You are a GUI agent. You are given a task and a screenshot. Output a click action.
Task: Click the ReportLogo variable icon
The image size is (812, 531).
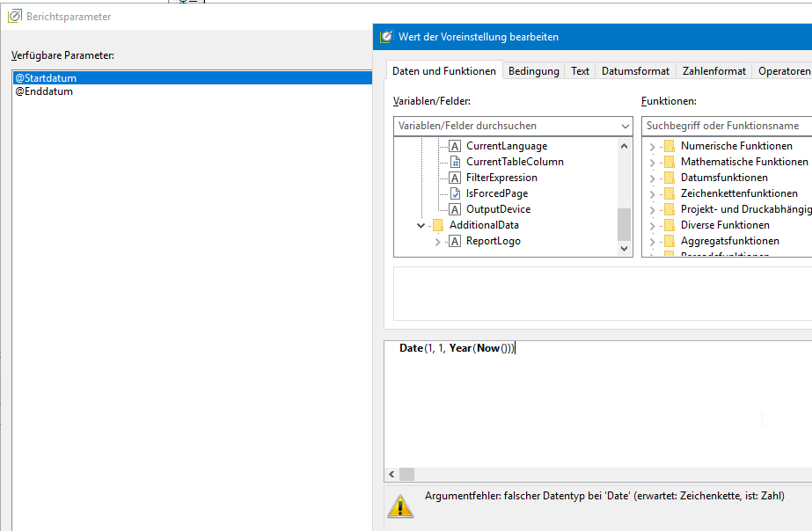click(x=455, y=241)
